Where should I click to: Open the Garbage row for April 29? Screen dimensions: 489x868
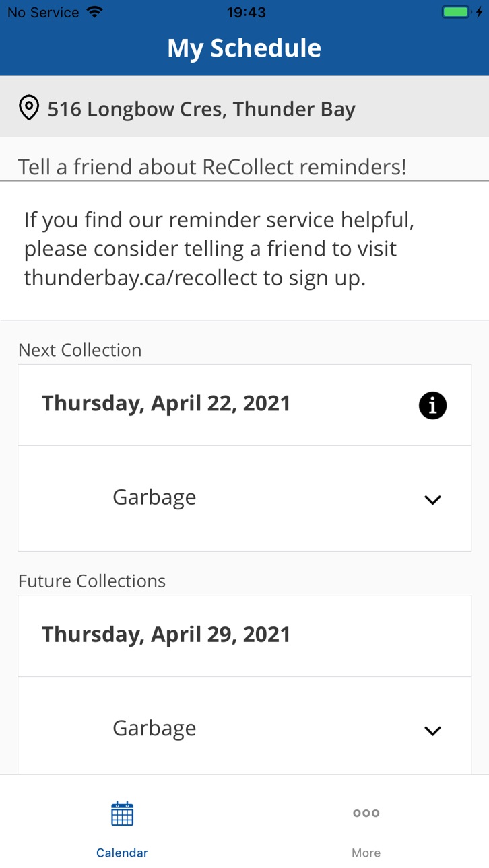coord(244,726)
